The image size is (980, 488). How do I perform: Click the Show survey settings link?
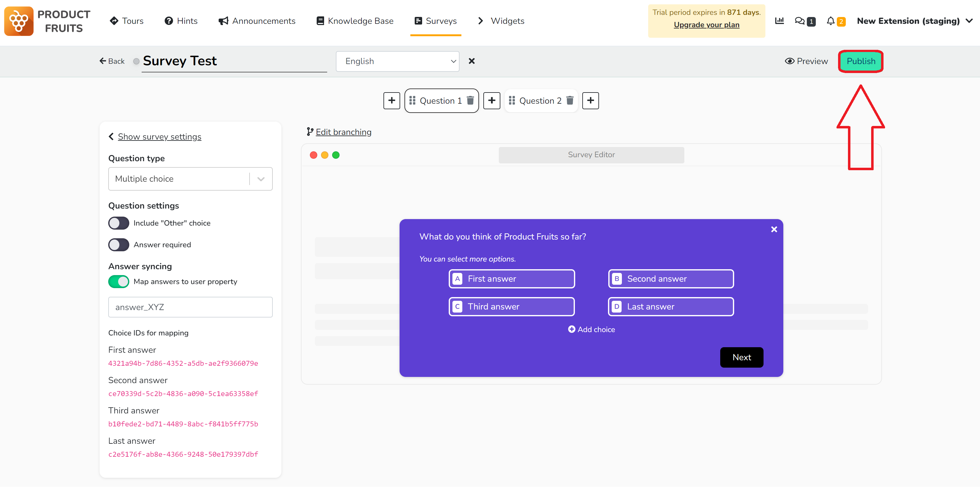[159, 137]
